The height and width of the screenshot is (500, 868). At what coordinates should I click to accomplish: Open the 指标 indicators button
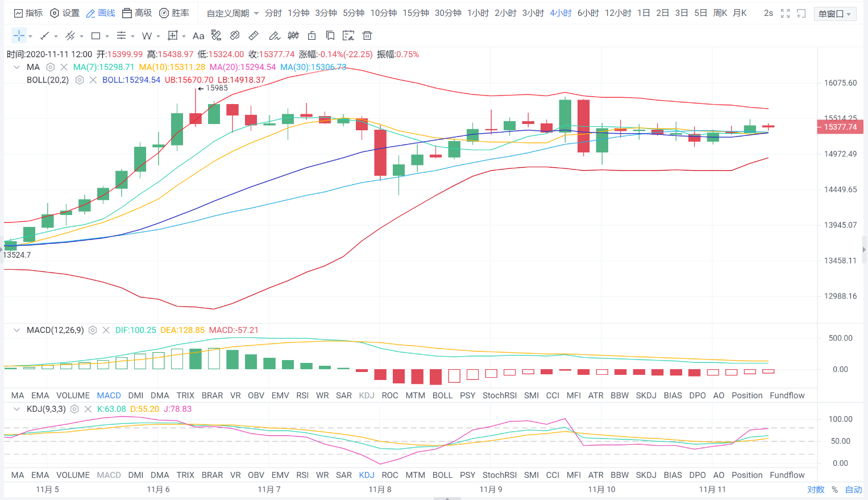(28, 13)
